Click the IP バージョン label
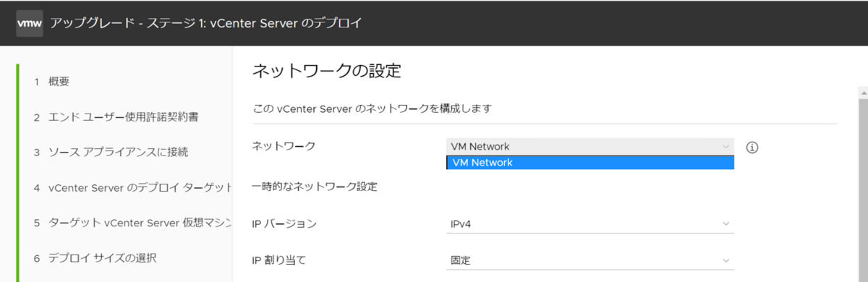This screenshot has width=868, height=282. 284,224
